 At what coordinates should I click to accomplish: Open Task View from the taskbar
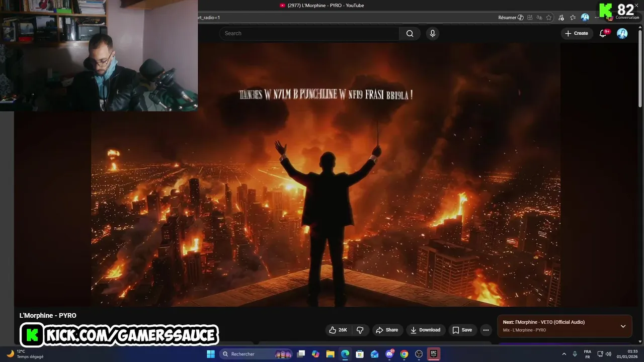(x=301, y=354)
